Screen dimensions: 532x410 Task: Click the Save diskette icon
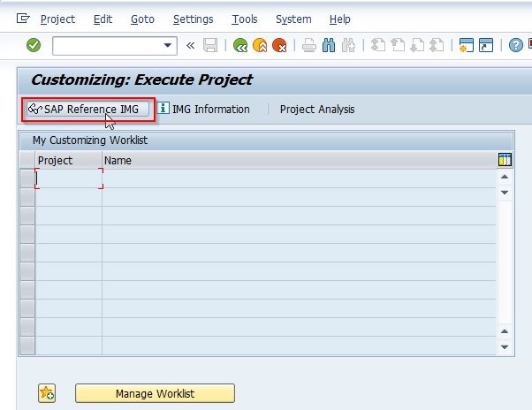tap(210, 45)
